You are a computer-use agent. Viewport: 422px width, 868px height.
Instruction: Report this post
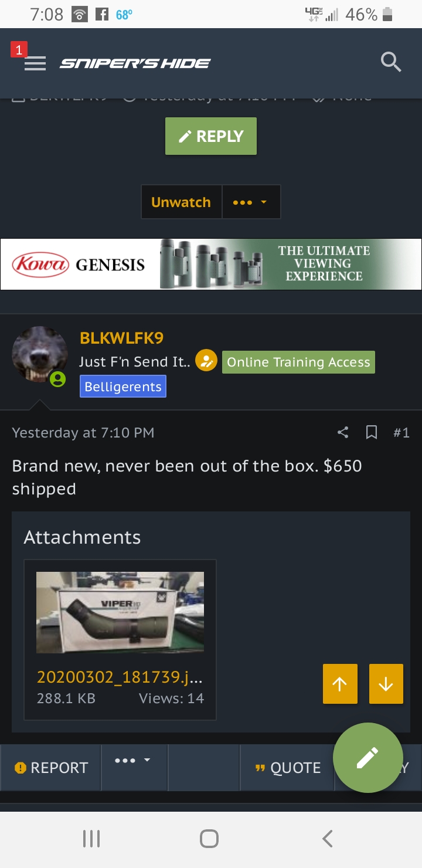pos(51,768)
